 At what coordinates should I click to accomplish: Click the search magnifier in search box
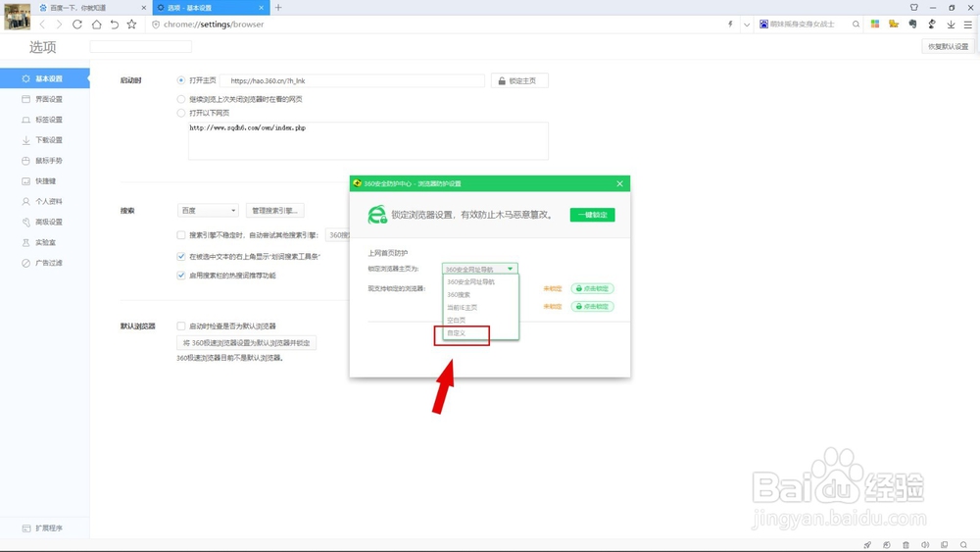pos(856,25)
